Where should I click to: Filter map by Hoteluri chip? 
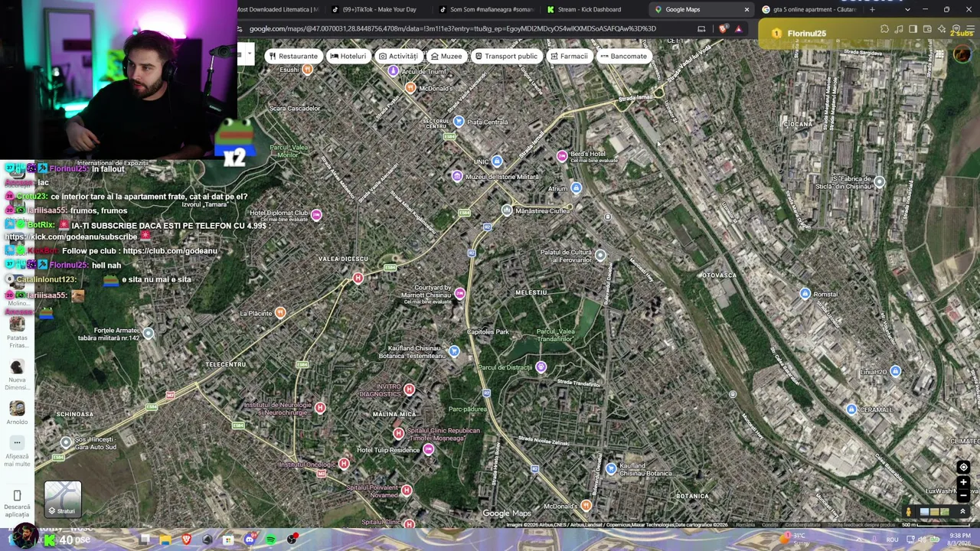tap(348, 56)
